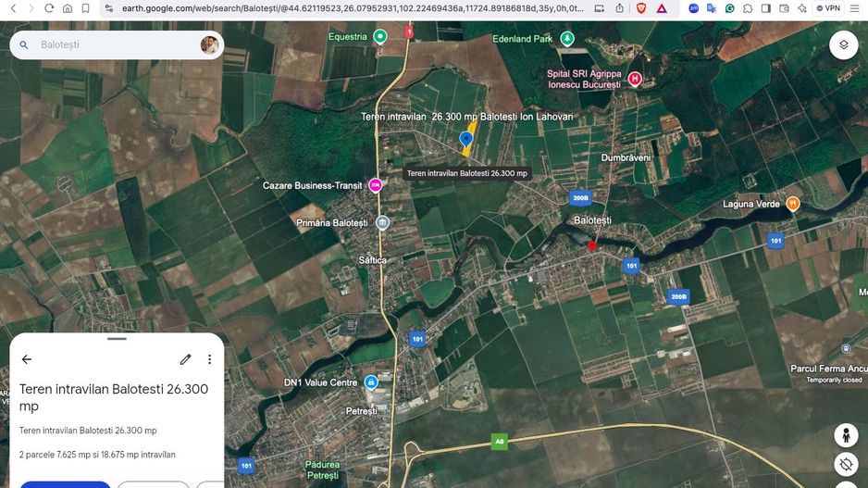This screenshot has width=868, height=488.
Task: Click the browser address bar URL
Action: (353, 8)
